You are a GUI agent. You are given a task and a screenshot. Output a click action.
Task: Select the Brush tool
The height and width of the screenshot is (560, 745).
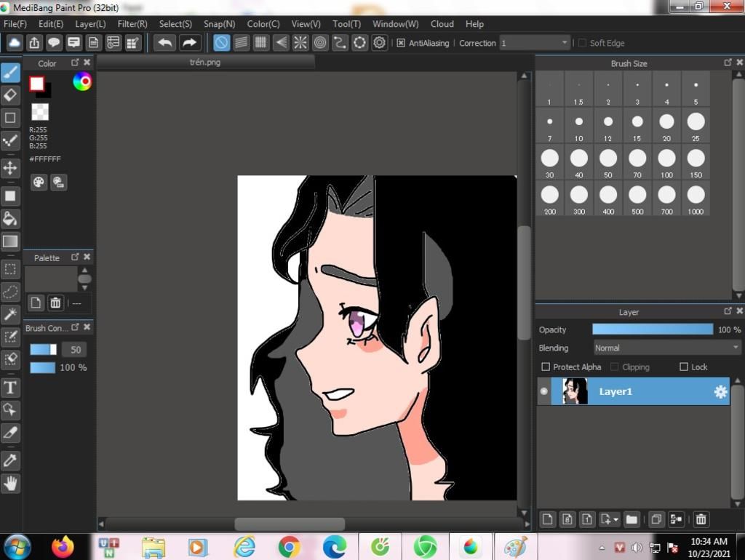(x=10, y=73)
